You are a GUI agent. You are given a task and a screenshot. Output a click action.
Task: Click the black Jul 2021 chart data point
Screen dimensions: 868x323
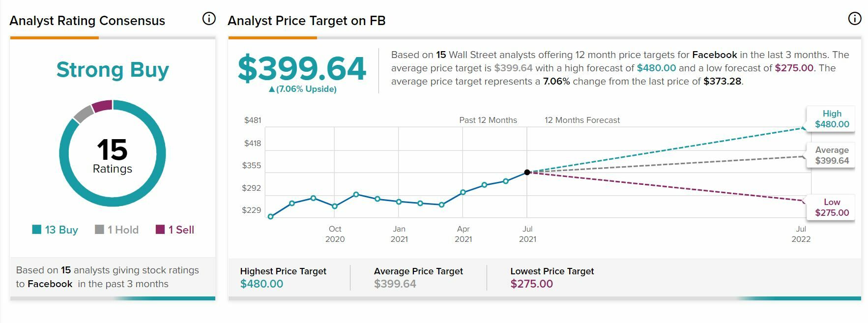527,172
